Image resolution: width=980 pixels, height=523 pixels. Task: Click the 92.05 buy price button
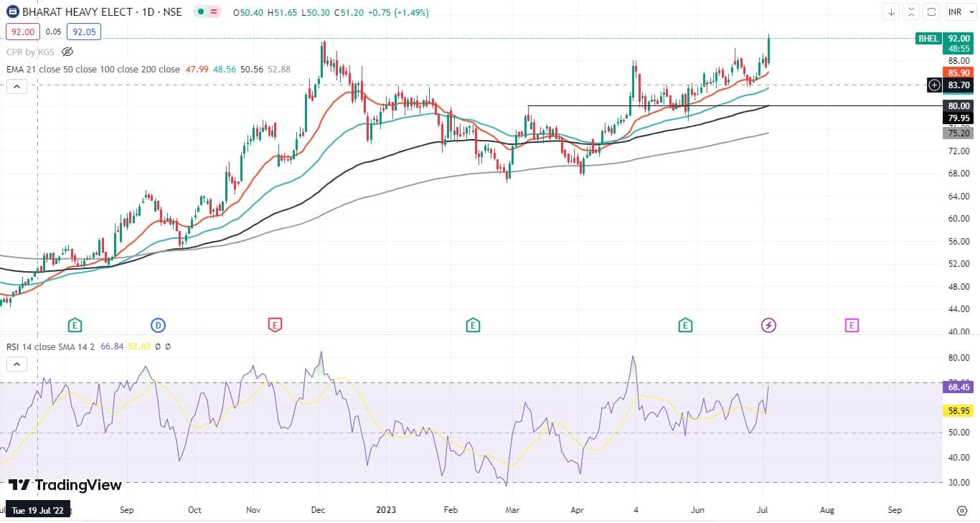tap(84, 32)
